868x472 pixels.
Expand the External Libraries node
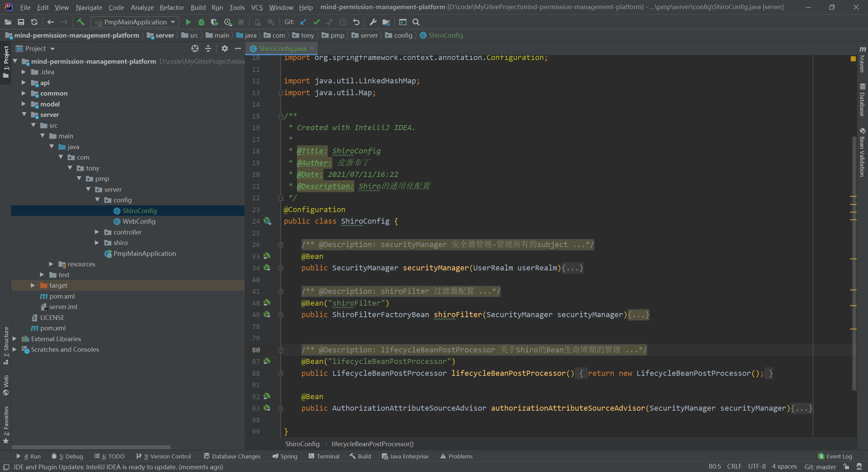tap(15, 339)
